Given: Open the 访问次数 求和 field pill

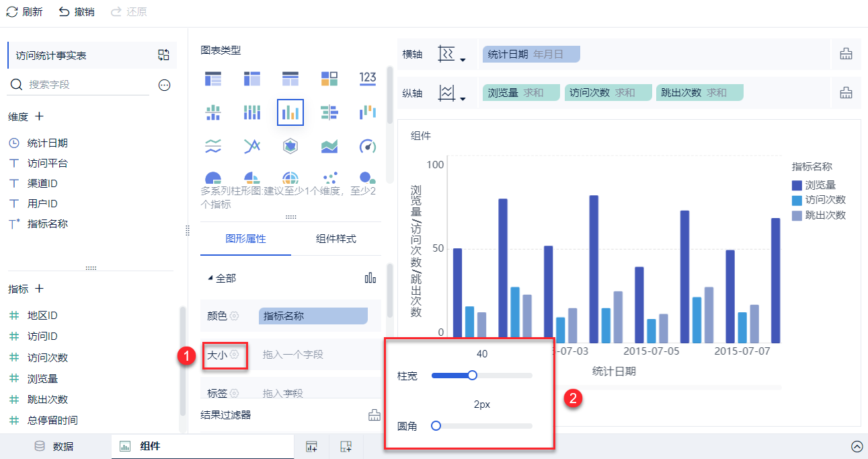Looking at the screenshot, I should 608,93.
